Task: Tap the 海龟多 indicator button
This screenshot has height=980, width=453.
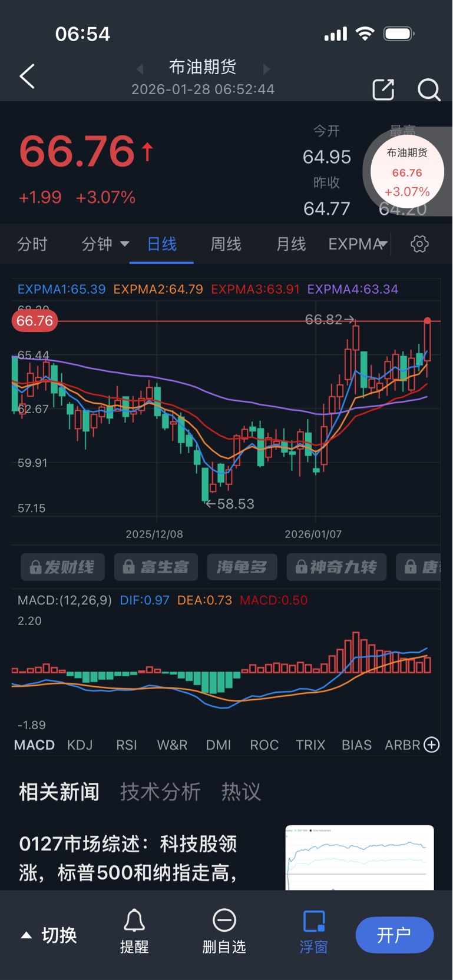Action: click(242, 567)
